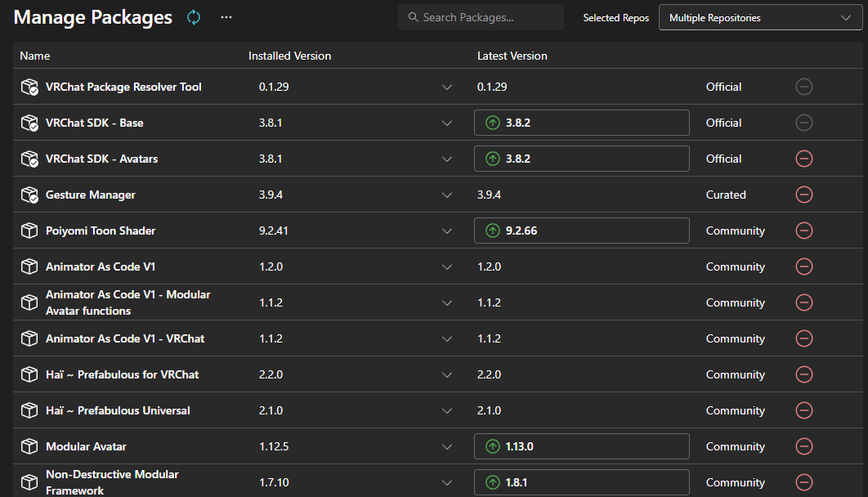Viewport: 868px width, 497px height.
Task: Click the refresh packages icon
Action: (194, 18)
